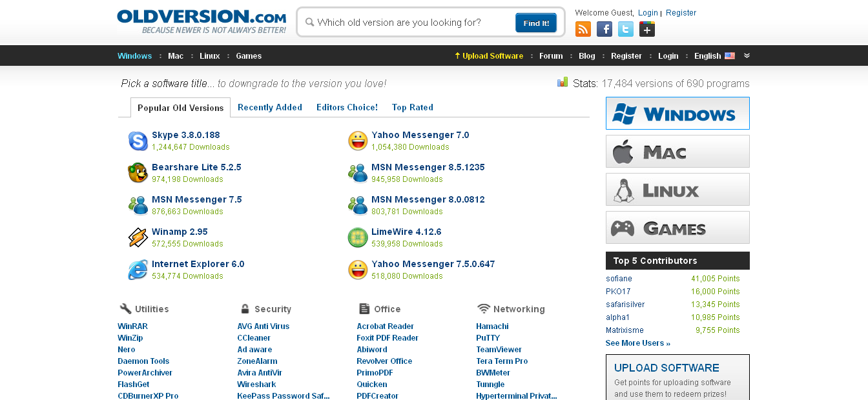Screen dimensions: 868x400
Task: Click the Top 5 Contributors heading
Action: (655, 261)
